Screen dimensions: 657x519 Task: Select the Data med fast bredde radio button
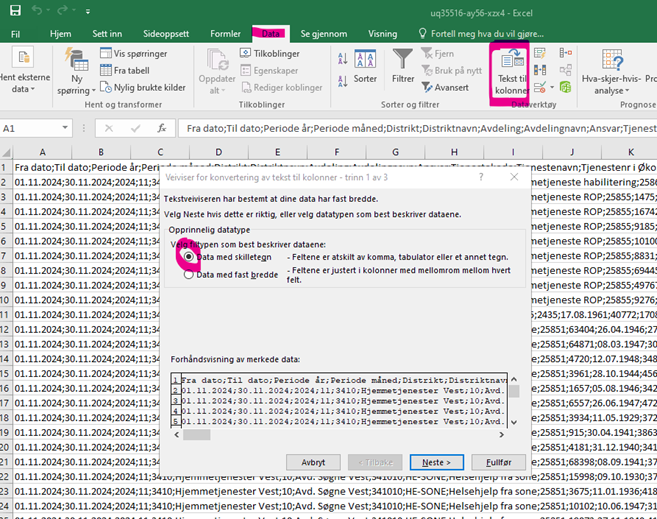189,275
